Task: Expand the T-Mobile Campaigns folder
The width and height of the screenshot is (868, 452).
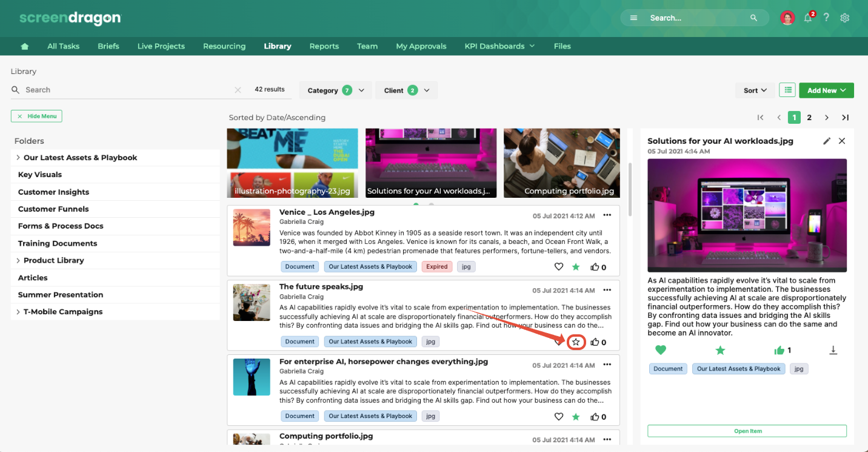Action: pyautogui.click(x=18, y=312)
